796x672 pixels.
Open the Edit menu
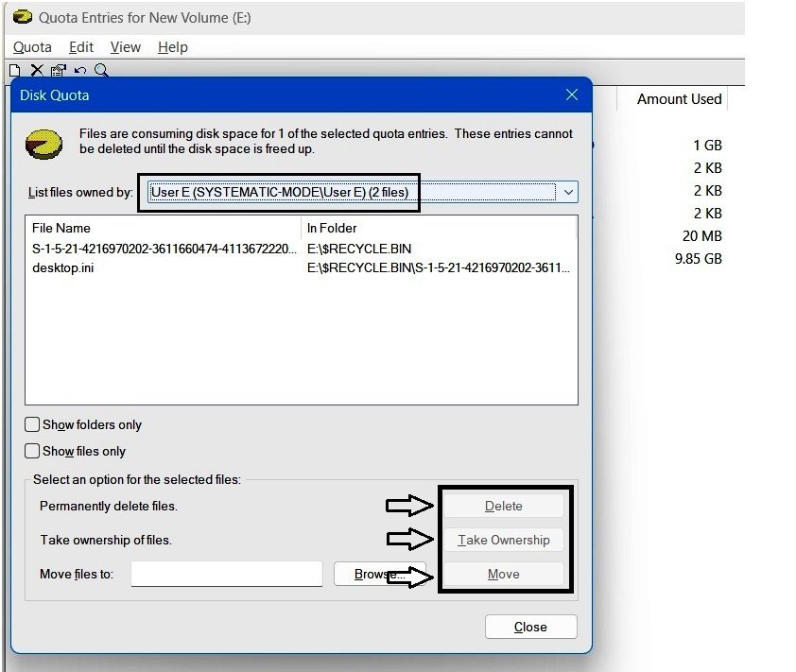(81, 47)
